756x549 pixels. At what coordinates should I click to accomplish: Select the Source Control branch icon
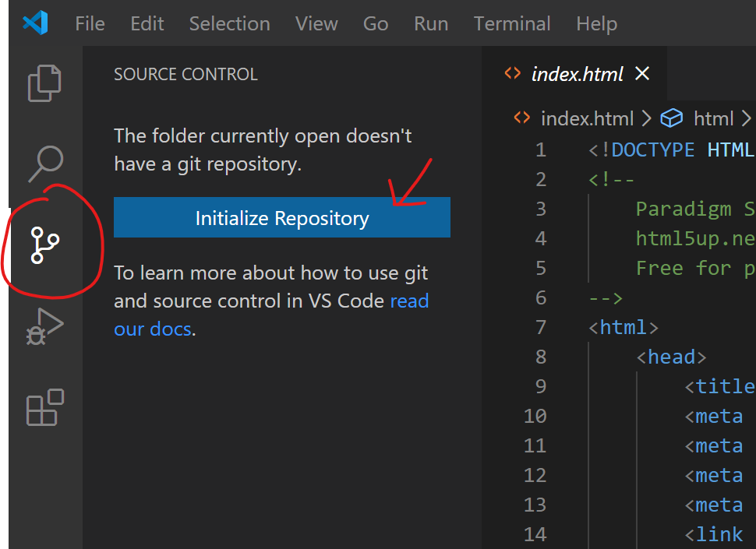click(x=44, y=245)
